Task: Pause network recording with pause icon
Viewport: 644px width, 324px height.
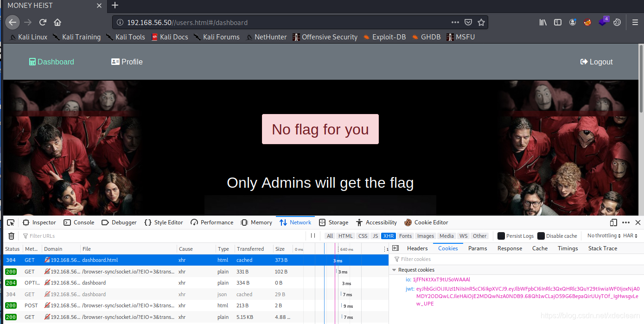Action: pyautogui.click(x=313, y=235)
